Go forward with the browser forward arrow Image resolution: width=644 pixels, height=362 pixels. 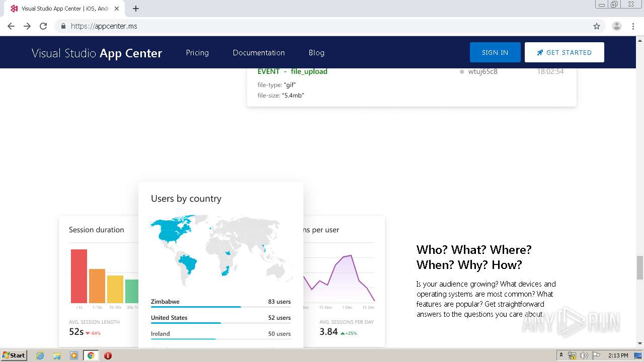coord(27,26)
